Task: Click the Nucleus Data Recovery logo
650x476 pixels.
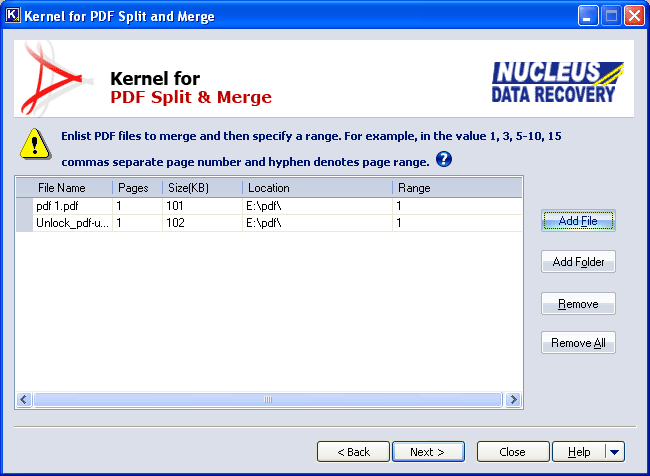Action: pyautogui.click(x=558, y=82)
